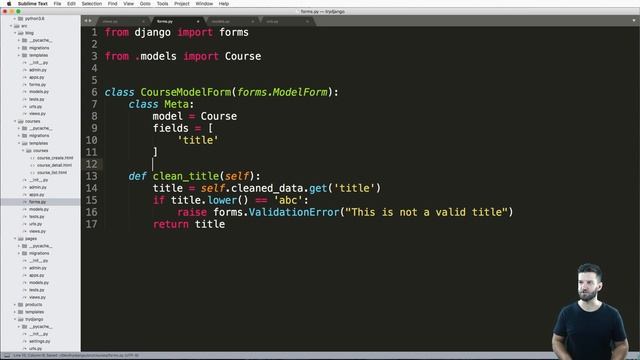Click the 'clean_title' function name
Screen dimensions: 640x360
point(186,176)
